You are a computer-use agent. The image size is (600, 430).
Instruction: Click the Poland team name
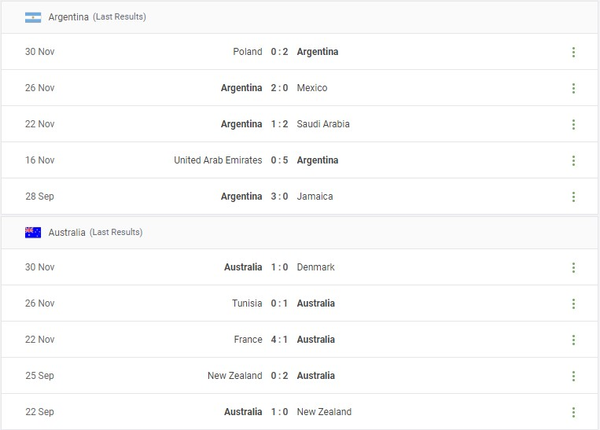tap(247, 52)
